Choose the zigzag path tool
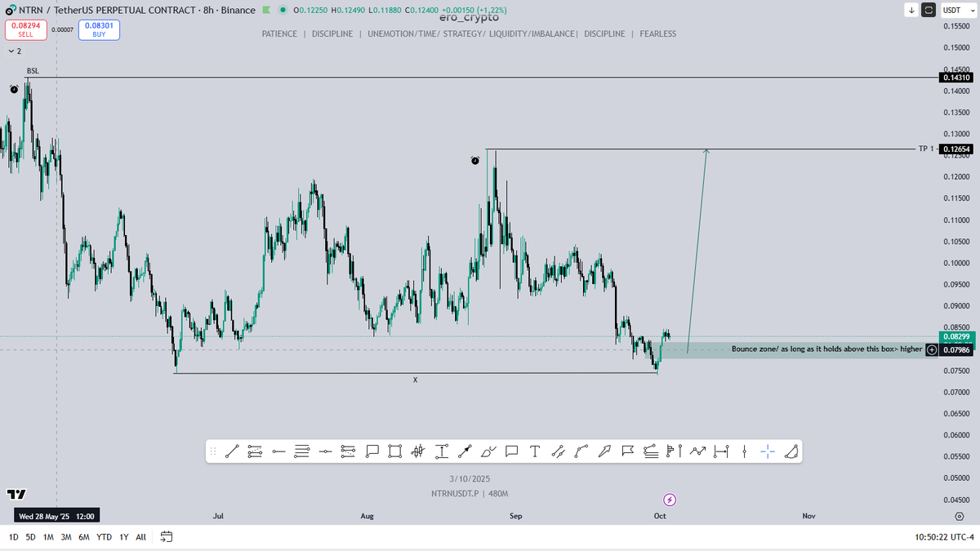The image size is (980, 551). [697, 451]
